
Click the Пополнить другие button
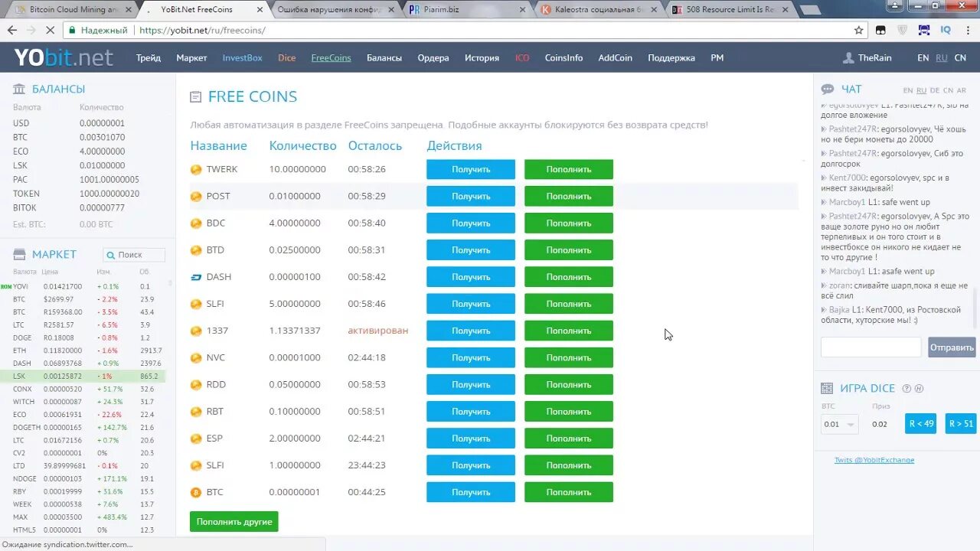234,522
